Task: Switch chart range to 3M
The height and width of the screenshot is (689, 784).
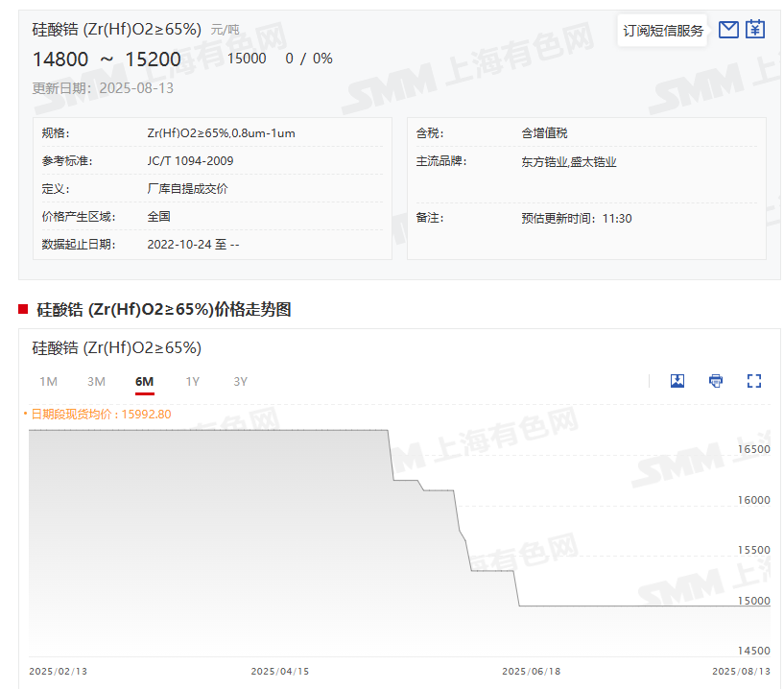Action: pos(96,382)
